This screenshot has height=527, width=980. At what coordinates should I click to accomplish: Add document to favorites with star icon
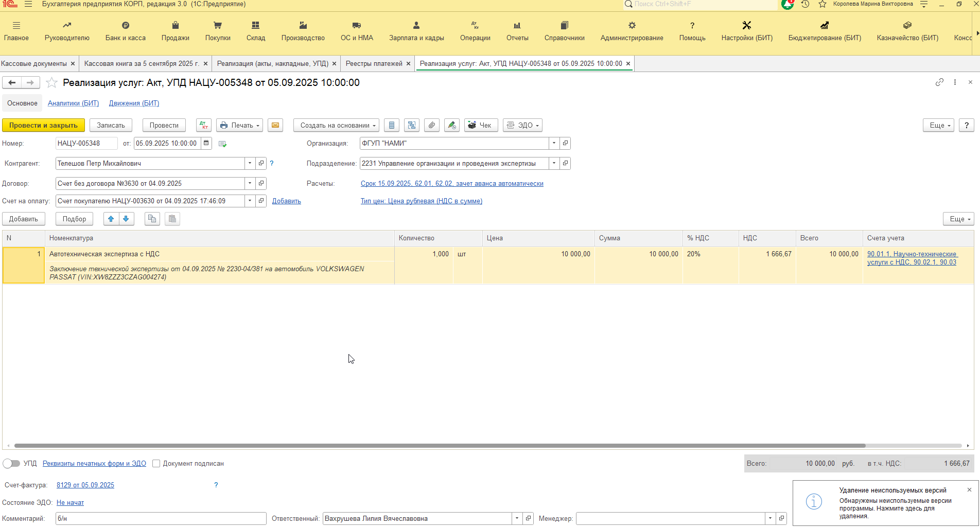[x=51, y=83]
